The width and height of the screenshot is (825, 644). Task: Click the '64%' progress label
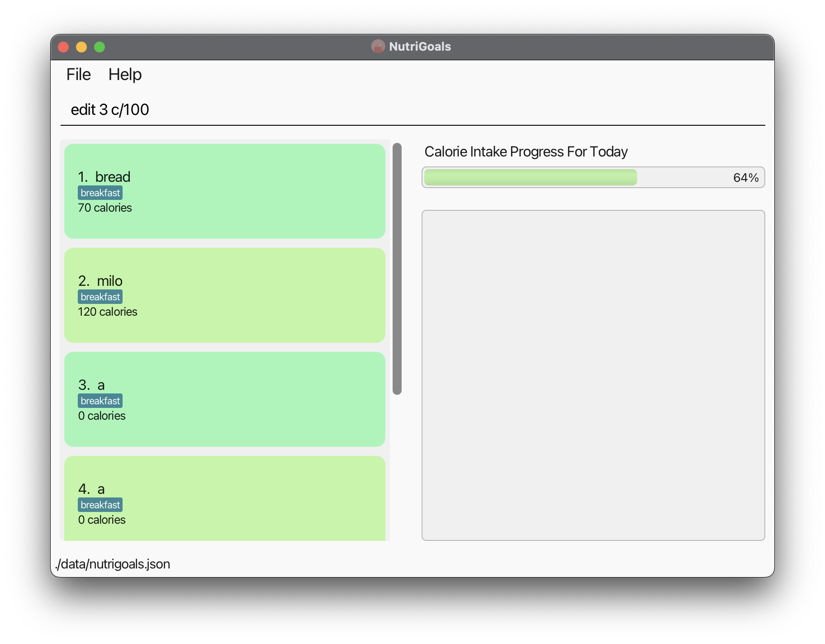coord(746,177)
